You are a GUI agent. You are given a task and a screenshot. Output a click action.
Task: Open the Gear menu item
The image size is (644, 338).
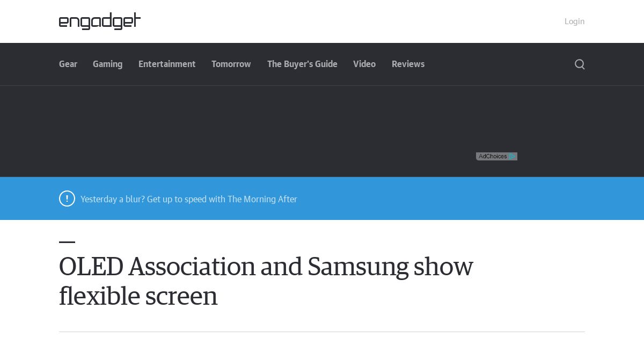pyautogui.click(x=68, y=64)
